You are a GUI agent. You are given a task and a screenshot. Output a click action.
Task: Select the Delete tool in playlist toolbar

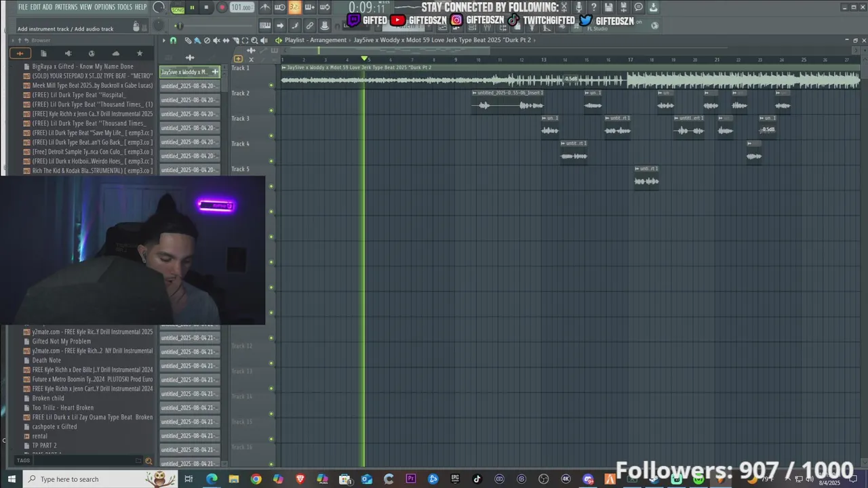[x=207, y=41]
